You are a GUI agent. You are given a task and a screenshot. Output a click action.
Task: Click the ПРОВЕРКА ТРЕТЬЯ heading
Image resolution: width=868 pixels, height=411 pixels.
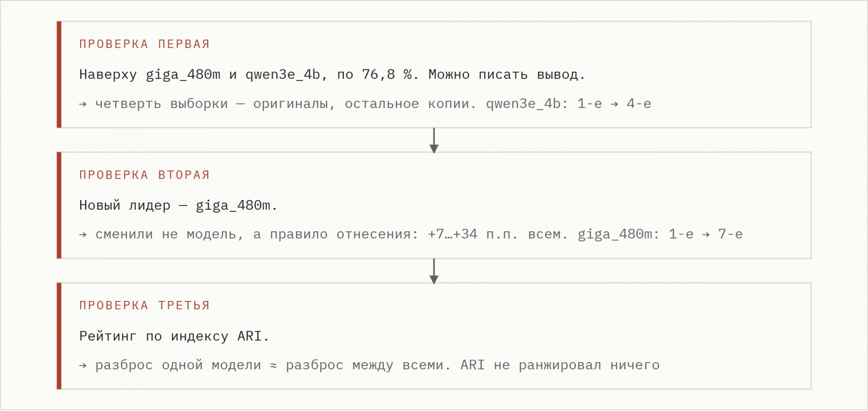point(144,306)
